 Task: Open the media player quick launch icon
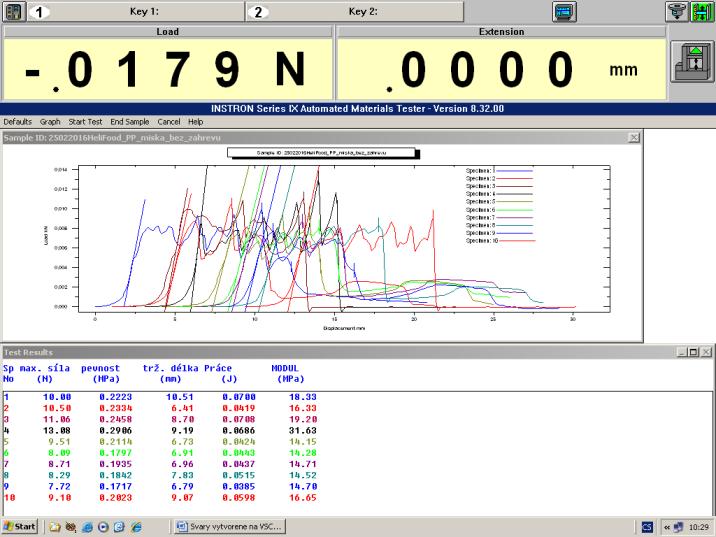point(103,527)
